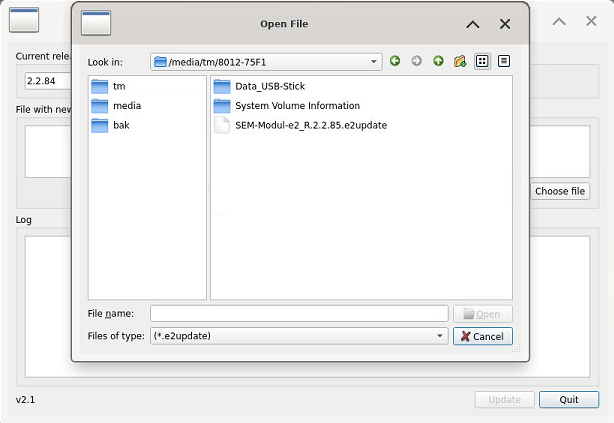Go back to the previous folder
Viewport: 614px width, 423px height.
(395, 61)
